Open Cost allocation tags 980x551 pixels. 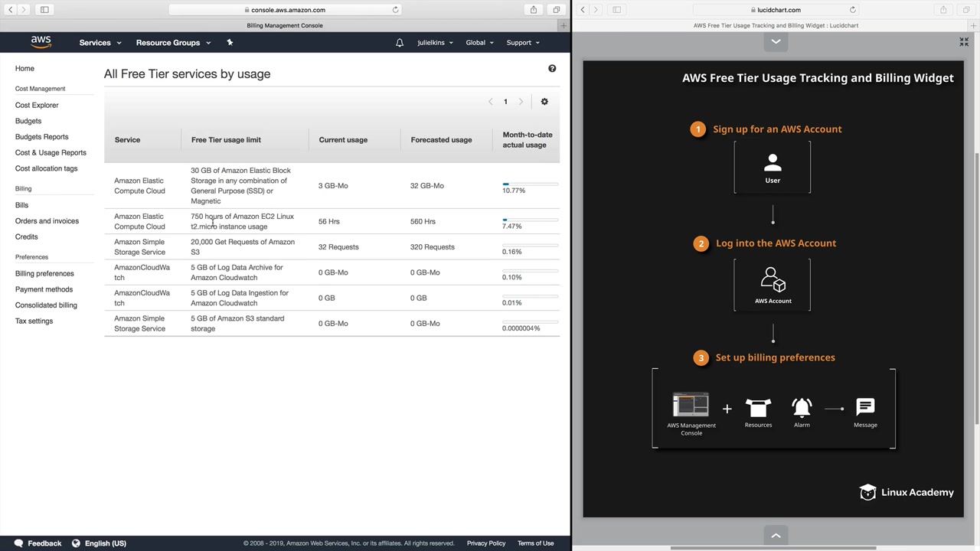pos(46,168)
